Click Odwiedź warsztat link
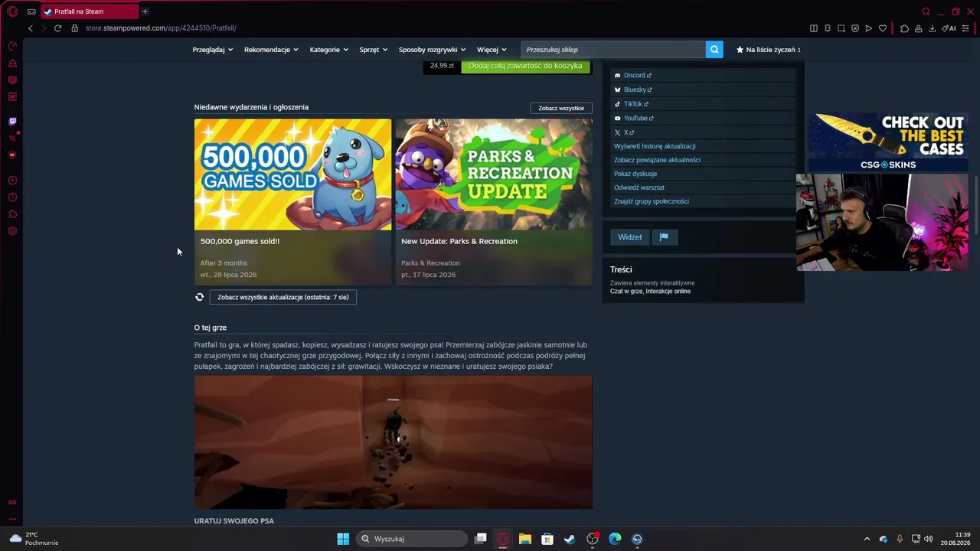 [x=639, y=187]
